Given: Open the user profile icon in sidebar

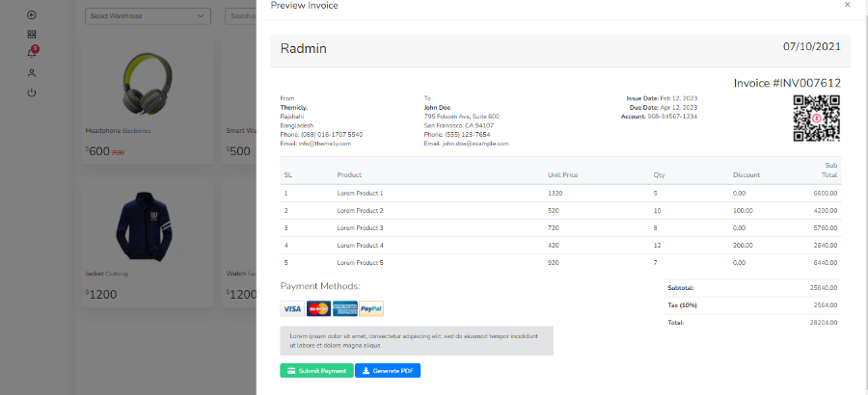Looking at the screenshot, I should [32, 73].
